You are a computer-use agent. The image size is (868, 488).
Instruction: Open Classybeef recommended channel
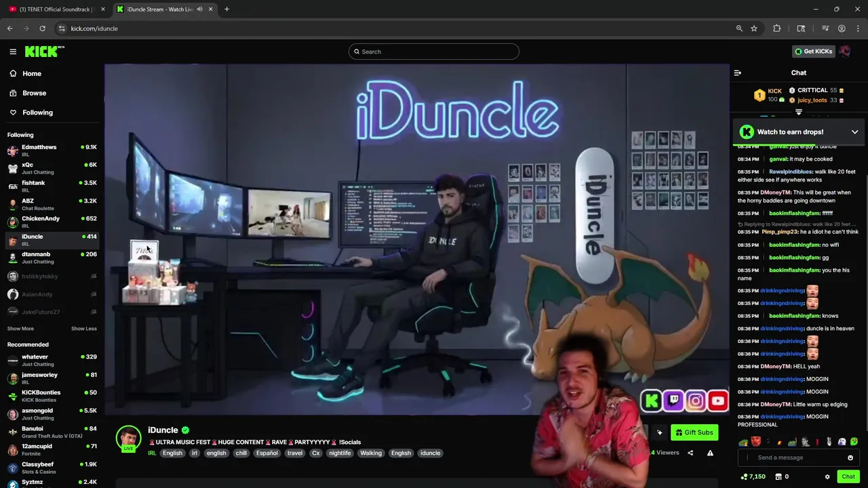[52, 467]
